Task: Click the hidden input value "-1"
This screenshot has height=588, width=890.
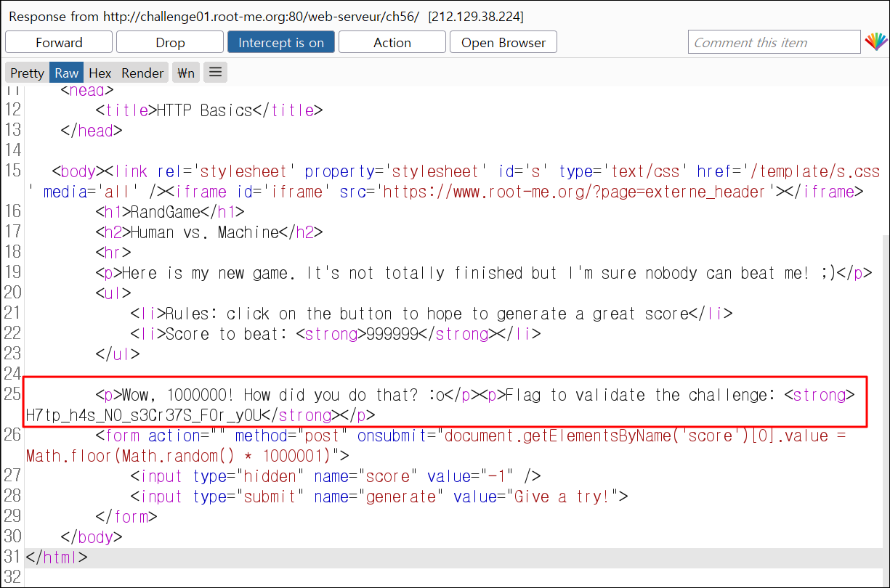Action: [499, 476]
